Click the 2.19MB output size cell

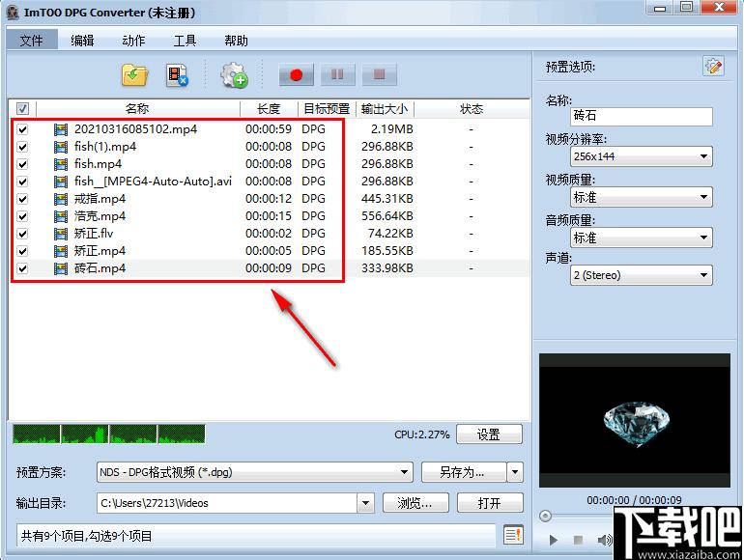pos(392,129)
